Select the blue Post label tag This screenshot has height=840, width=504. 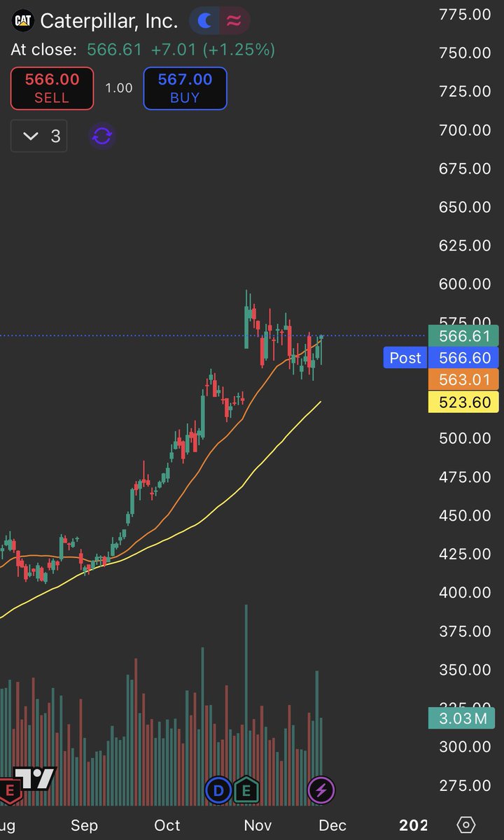(x=405, y=358)
